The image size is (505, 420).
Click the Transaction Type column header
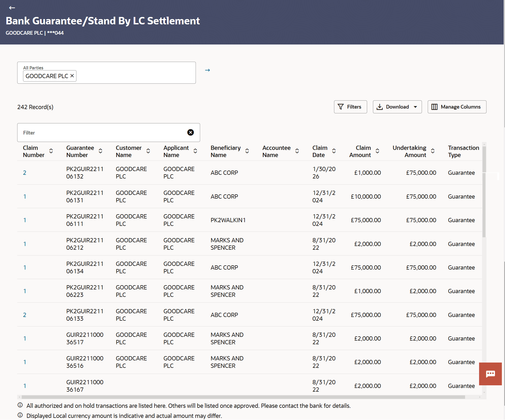click(463, 151)
